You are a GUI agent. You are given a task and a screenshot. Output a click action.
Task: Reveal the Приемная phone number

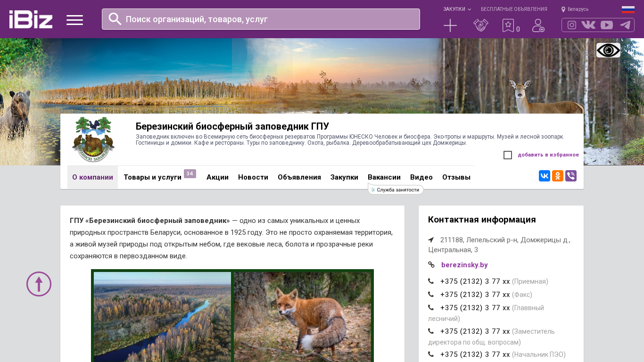pos(475,281)
